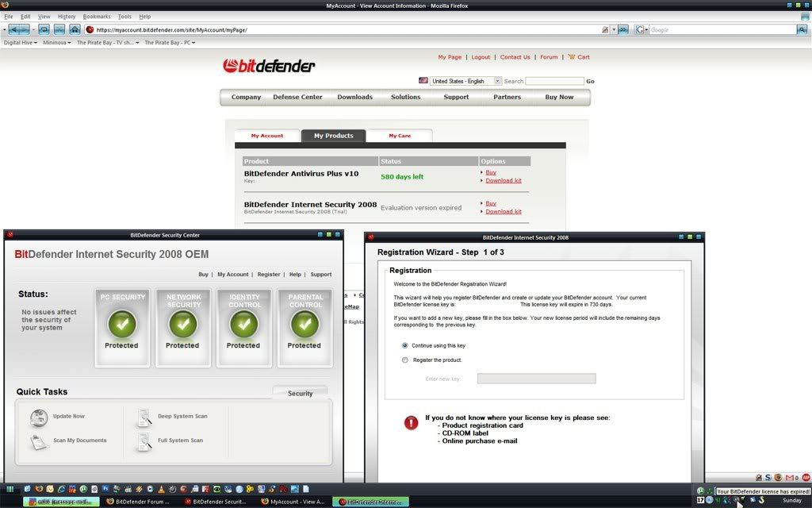The width and height of the screenshot is (812, 508).
Task: Open the United States - English language dropdown
Action: [465, 81]
